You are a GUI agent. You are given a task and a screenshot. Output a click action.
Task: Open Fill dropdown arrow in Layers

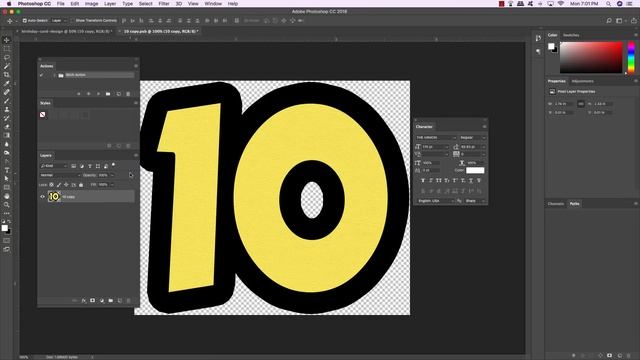tap(112, 185)
